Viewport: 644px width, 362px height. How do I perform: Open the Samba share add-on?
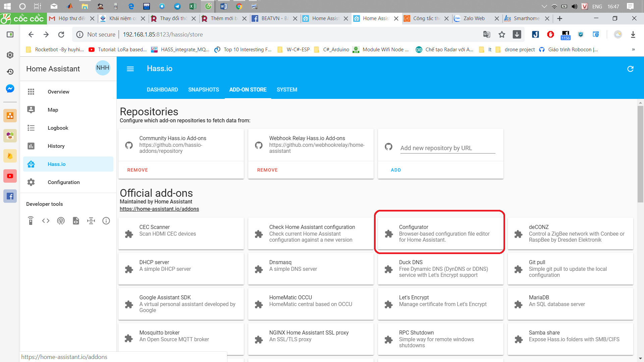pyautogui.click(x=571, y=339)
